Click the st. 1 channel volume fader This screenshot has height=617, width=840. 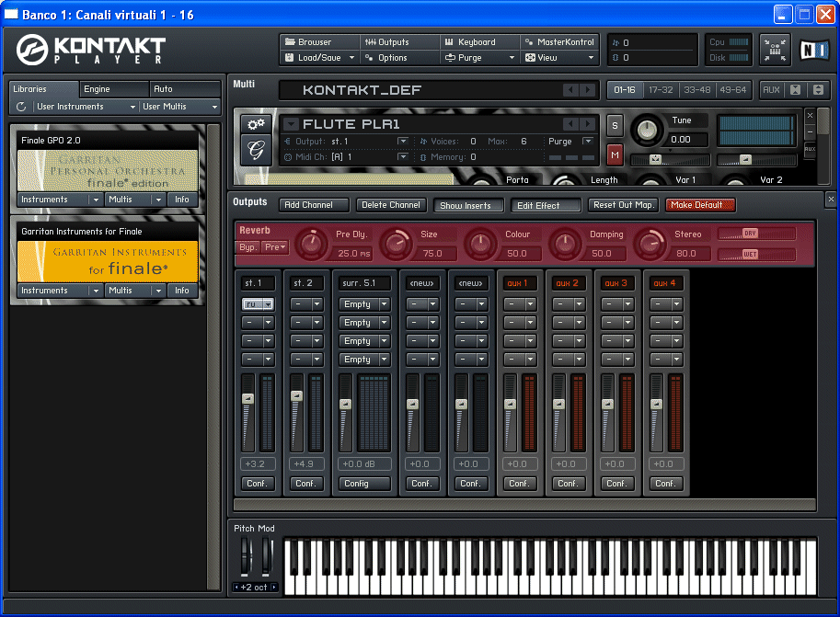pyautogui.click(x=247, y=399)
